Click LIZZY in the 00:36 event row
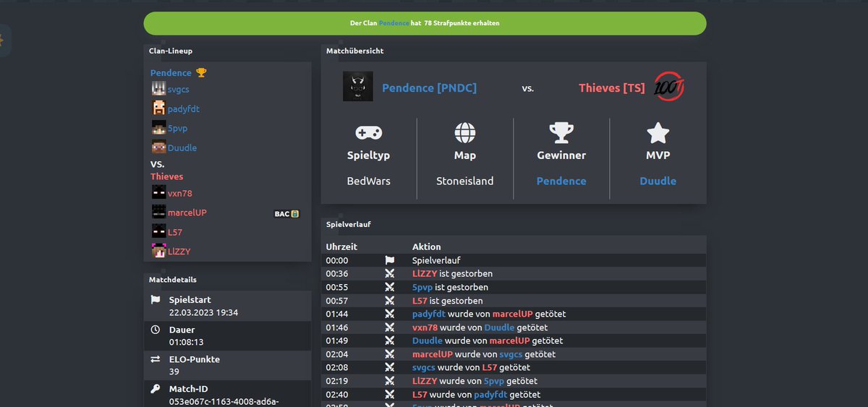 (x=425, y=274)
